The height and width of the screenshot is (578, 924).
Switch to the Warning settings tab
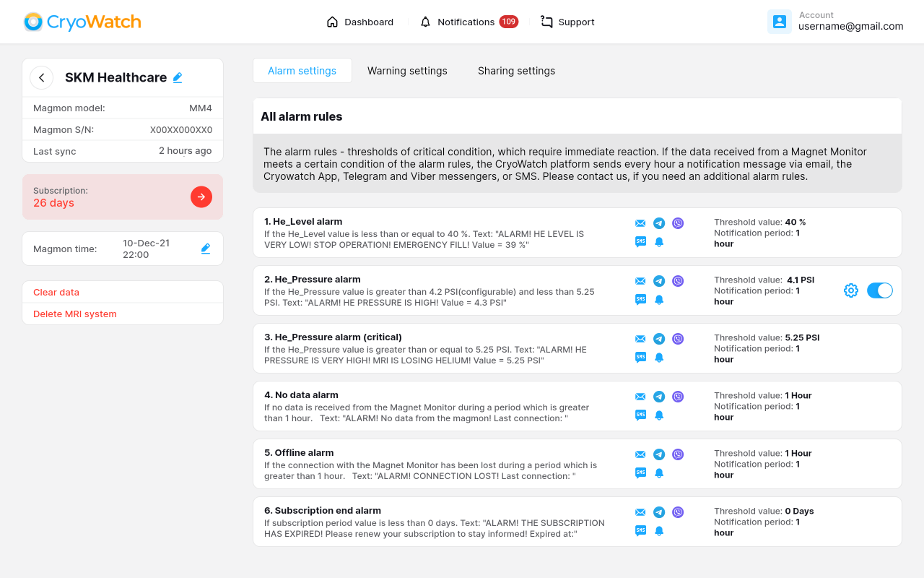point(407,71)
